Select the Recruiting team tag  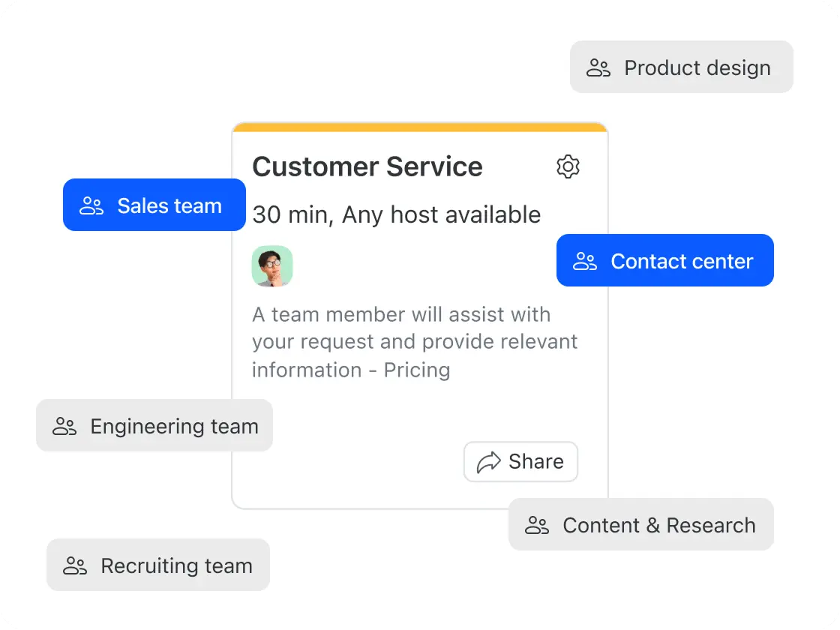157,565
